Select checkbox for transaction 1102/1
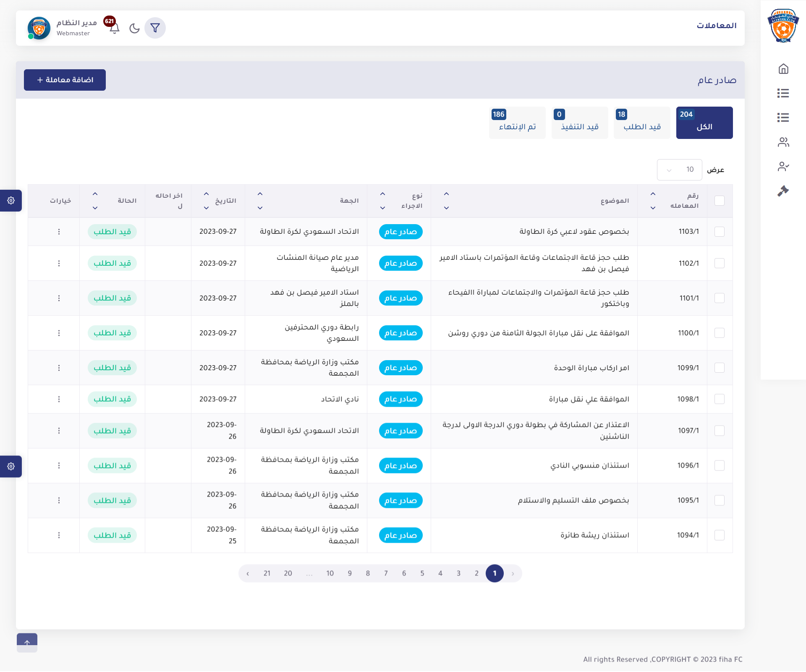806x672 pixels. (x=719, y=263)
